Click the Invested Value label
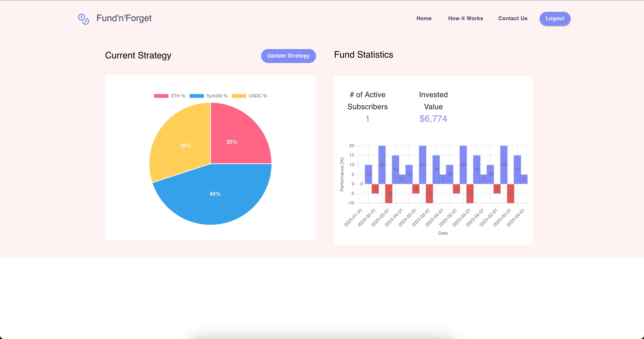 tap(433, 101)
